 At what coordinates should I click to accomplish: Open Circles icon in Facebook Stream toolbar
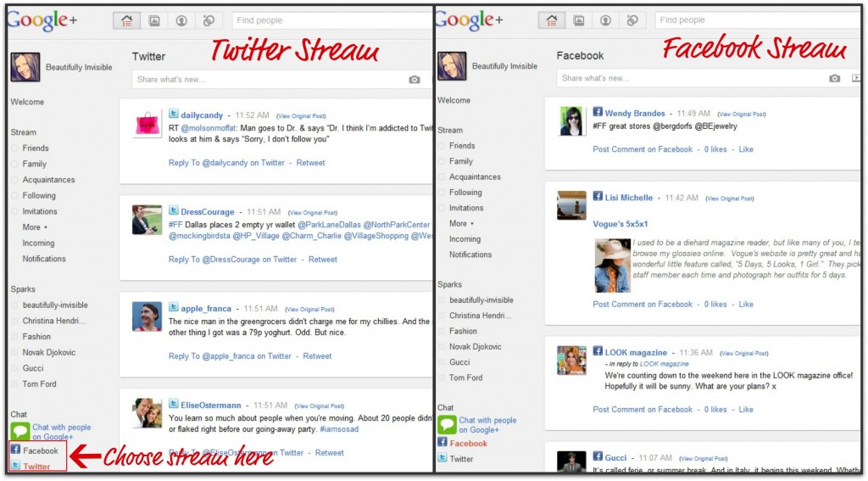point(632,20)
